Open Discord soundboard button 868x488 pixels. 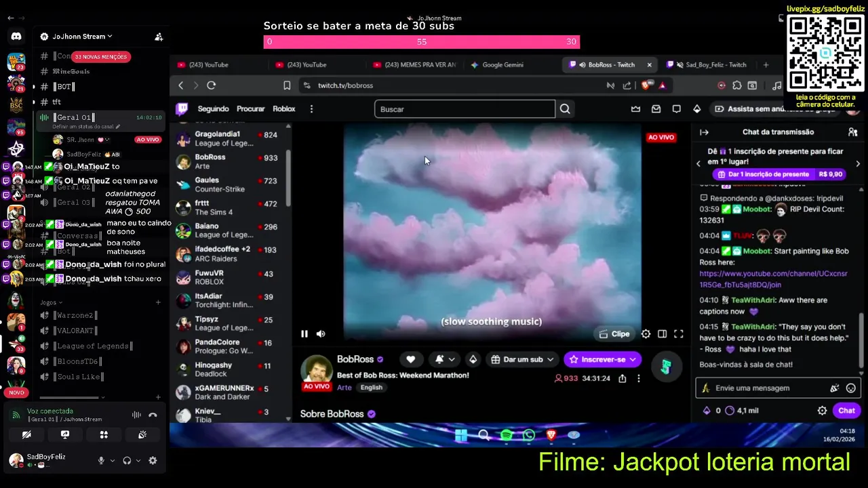tap(142, 434)
